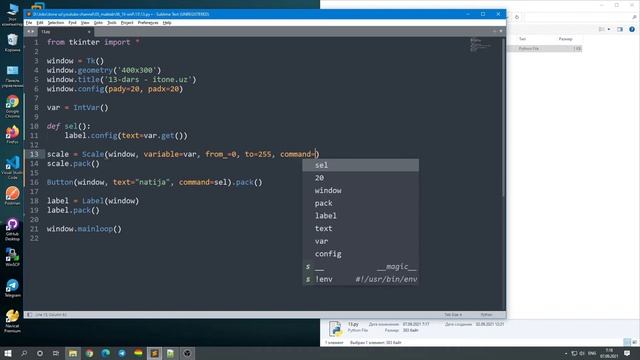This screenshot has height=360, width=640.
Task: Open Microsoft Edge from taskbar
Action: coord(106,353)
